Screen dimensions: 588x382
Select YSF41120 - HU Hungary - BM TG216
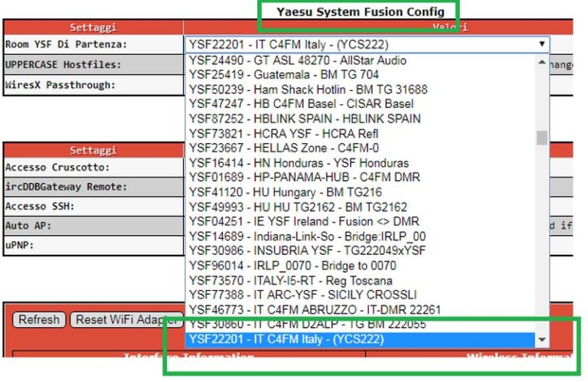(361, 192)
